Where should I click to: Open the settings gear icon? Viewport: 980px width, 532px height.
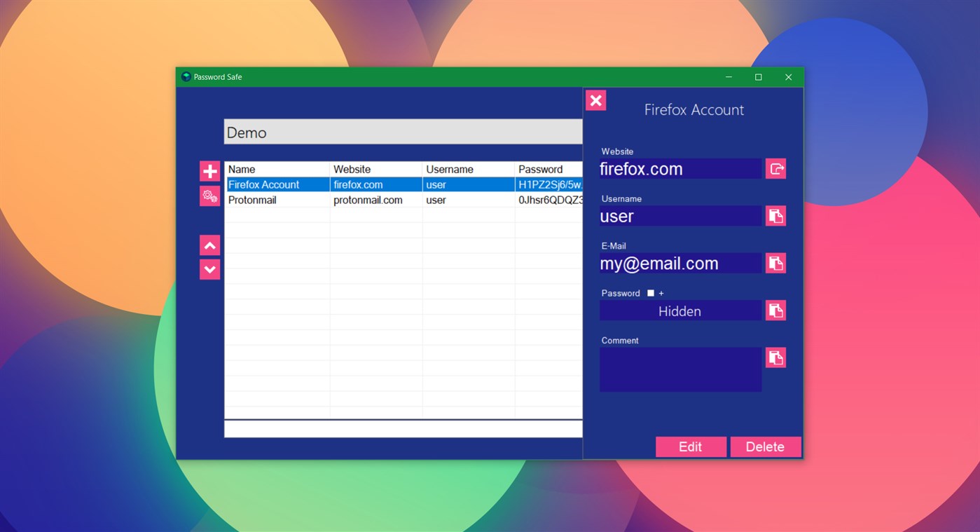(209, 196)
